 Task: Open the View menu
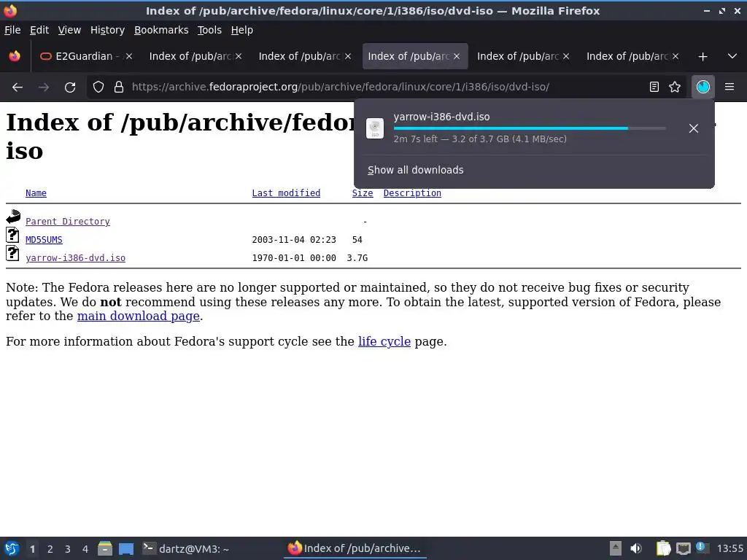tap(69, 30)
